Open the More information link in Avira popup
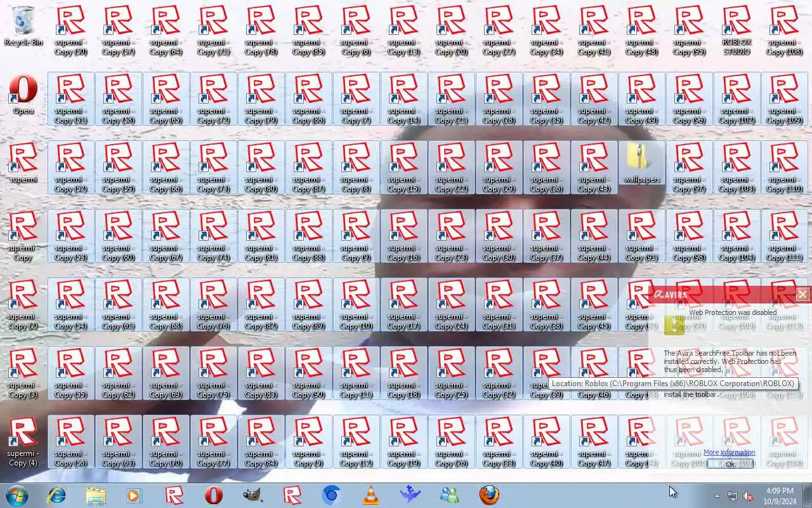The image size is (812, 508). point(729,452)
